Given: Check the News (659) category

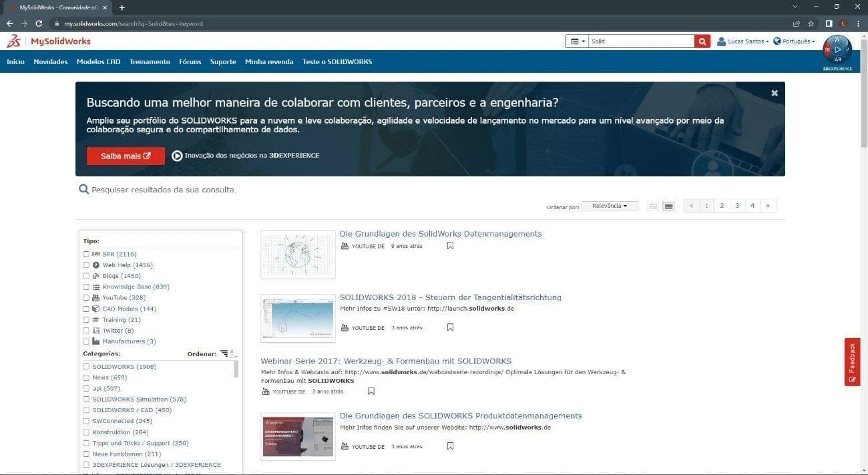Looking at the screenshot, I should [x=86, y=377].
